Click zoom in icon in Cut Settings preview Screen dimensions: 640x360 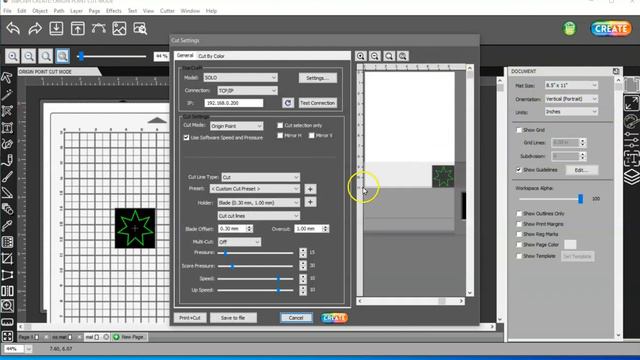(360, 56)
